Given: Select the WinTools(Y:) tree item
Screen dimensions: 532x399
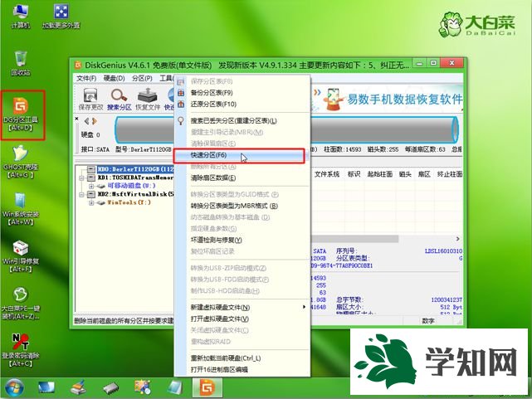Looking at the screenshot, I should click(129, 202).
